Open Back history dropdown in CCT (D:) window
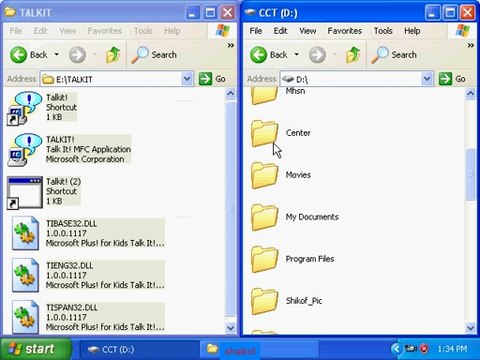Image resolution: width=480 pixels, height=360 pixels. [x=297, y=54]
